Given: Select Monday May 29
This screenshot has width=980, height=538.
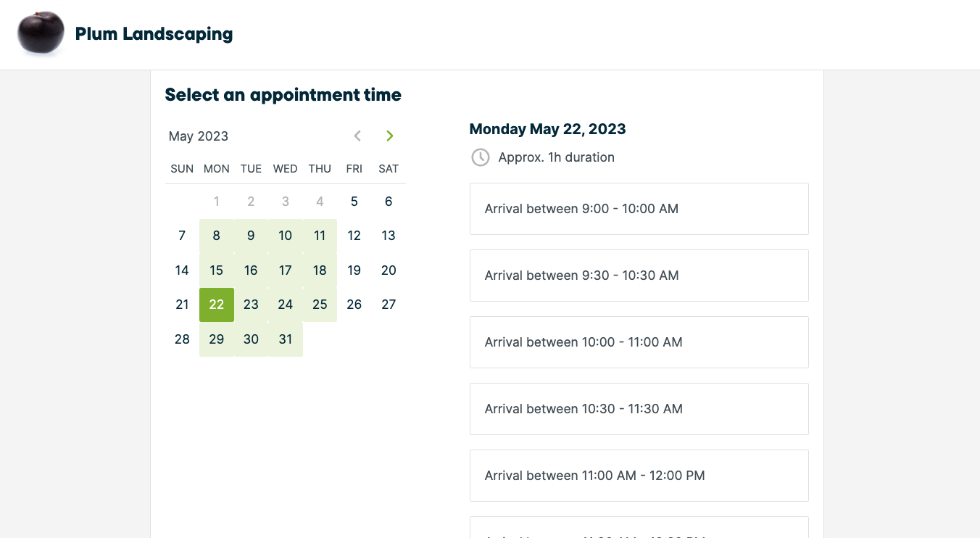Looking at the screenshot, I should click(217, 339).
